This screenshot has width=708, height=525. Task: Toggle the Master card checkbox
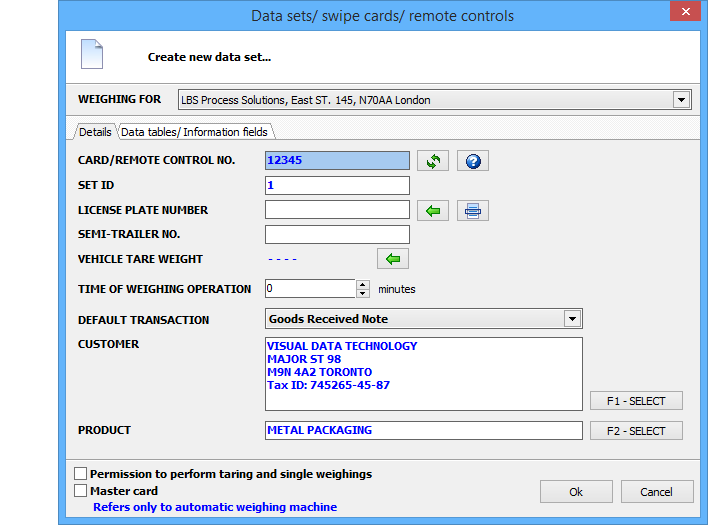click(81, 491)
